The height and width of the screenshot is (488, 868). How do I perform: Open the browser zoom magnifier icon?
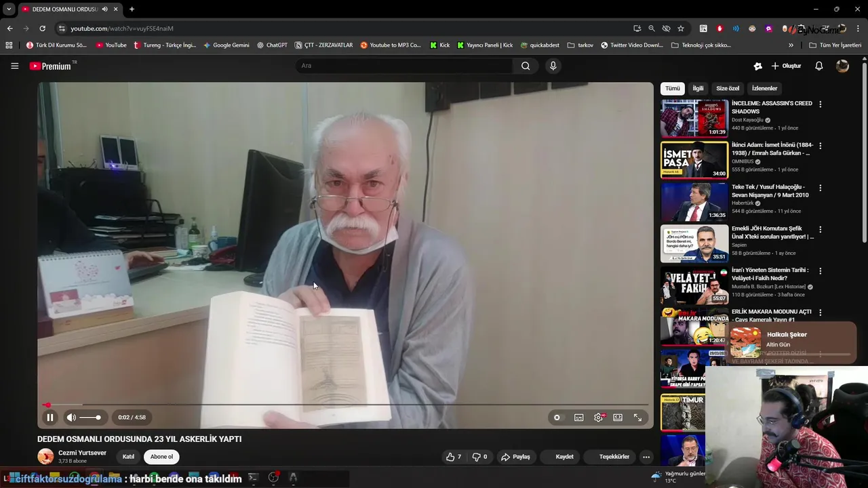click(x=652, y=28)
